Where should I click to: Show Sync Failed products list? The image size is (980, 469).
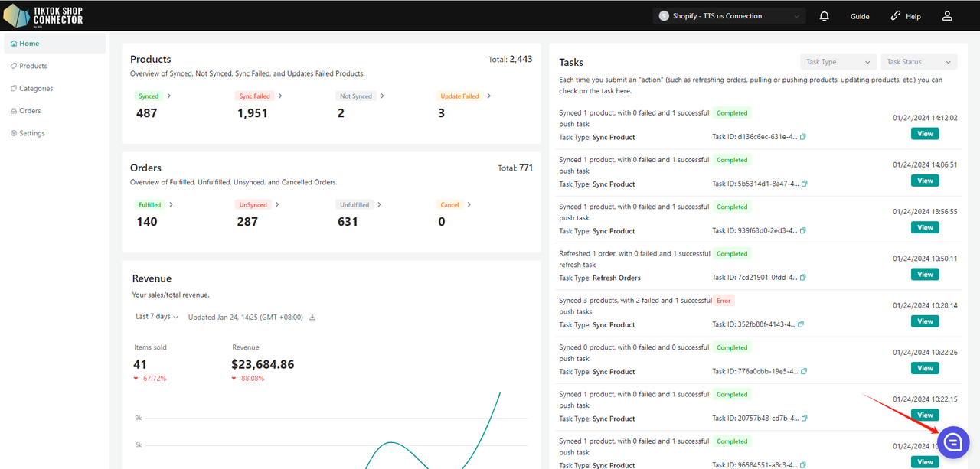pos(260,96)
